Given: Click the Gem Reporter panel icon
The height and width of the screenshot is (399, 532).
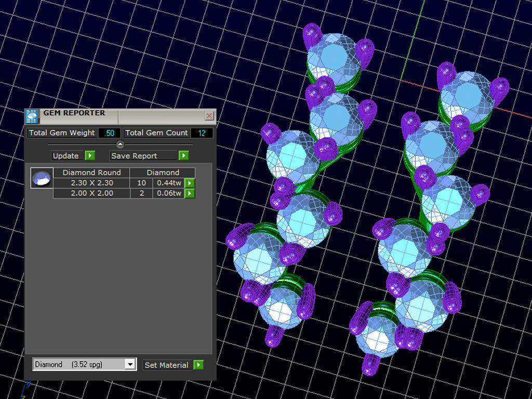Looking at the screenshot, I should pos(32,116).
